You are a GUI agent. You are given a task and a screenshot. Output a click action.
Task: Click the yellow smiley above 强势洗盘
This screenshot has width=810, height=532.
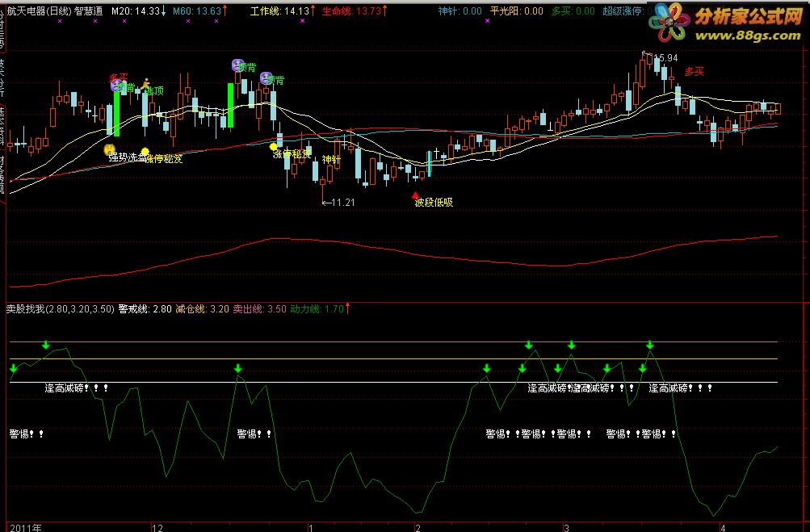tap(110, 149)
